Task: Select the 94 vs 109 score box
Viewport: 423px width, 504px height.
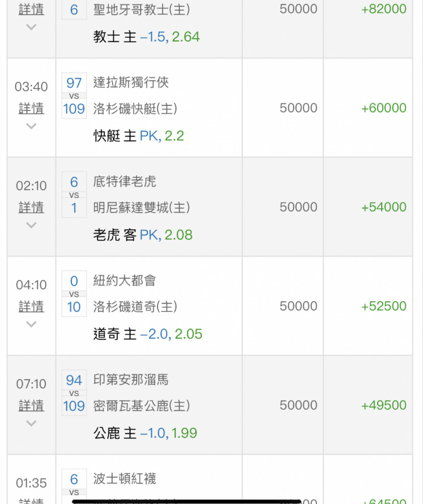Action: (x=74, y=393)
